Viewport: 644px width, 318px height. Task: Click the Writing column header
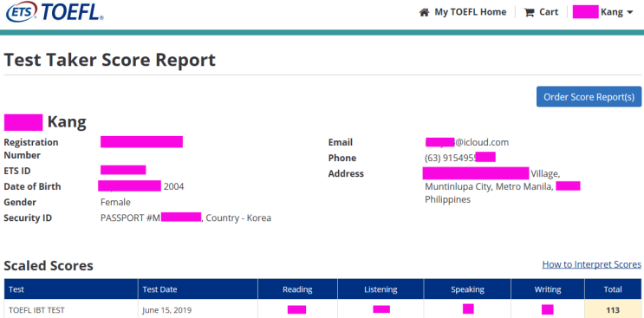coord(548,289)
